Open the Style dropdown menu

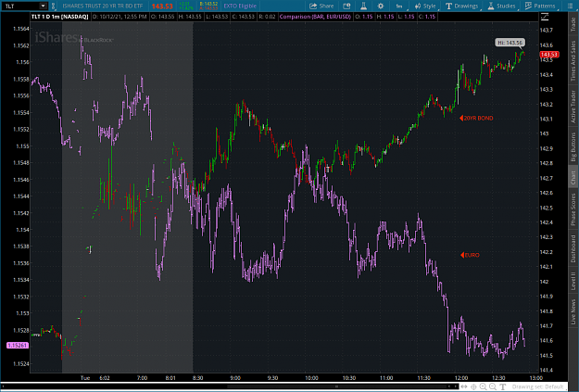pos(426,6)
